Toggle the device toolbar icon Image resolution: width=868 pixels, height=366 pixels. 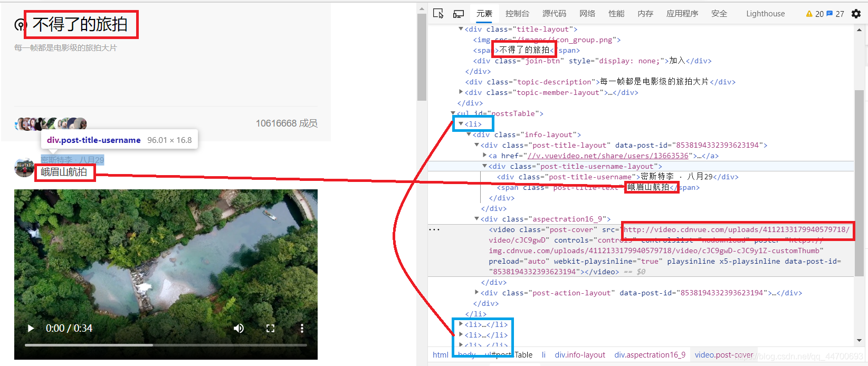[459, 14]
